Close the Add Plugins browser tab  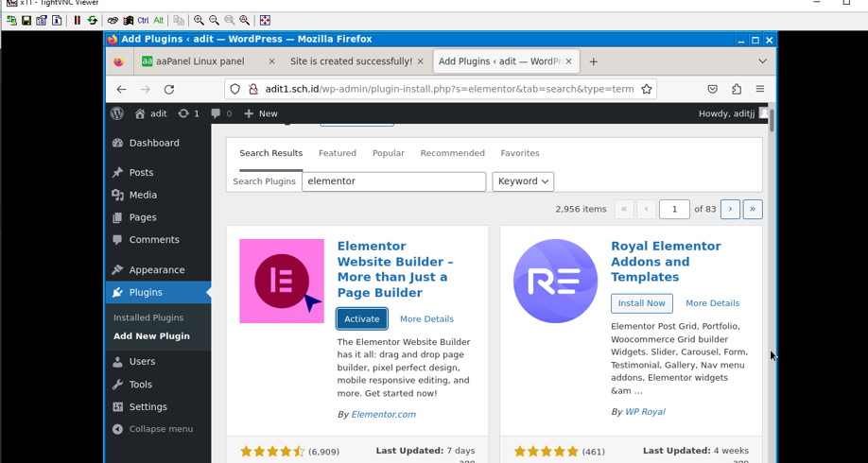(568, 61)
